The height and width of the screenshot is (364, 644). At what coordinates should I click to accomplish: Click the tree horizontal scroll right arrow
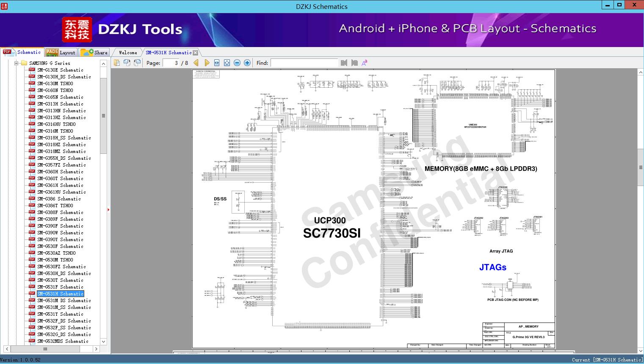pos(96,349)
